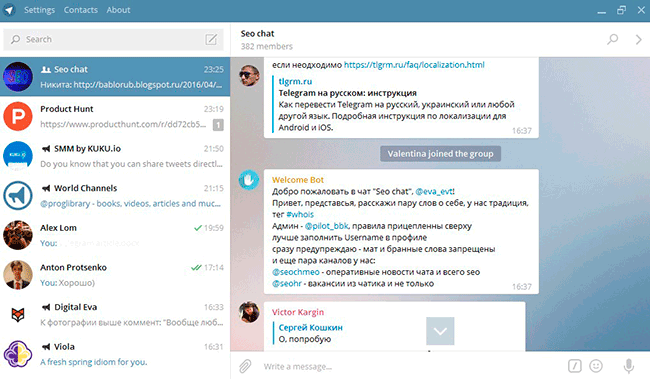650x379 pixels.
Task: Open the Settings menu
Action: click(x=39, y=10)
